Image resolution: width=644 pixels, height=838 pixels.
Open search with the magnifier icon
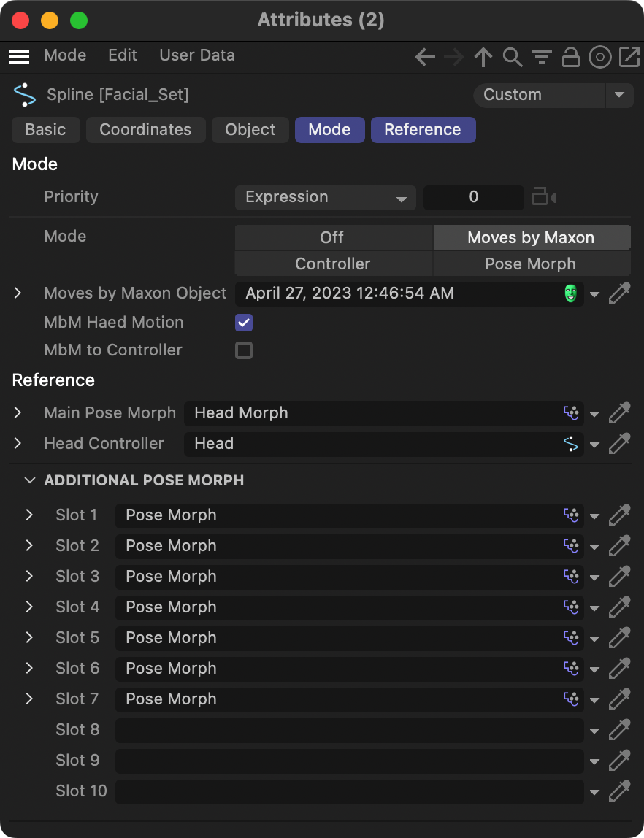(513, 57)
